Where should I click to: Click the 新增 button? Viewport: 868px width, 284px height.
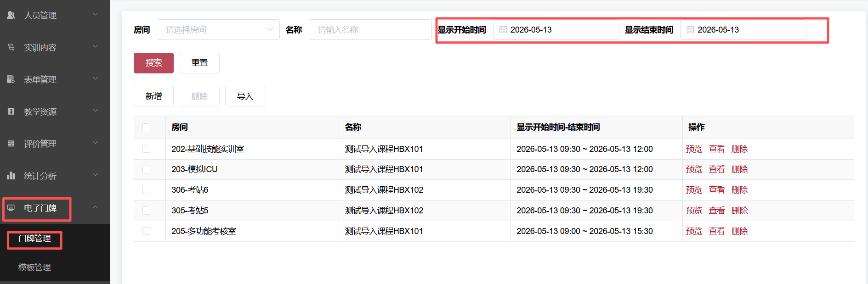tap(153, 96)
